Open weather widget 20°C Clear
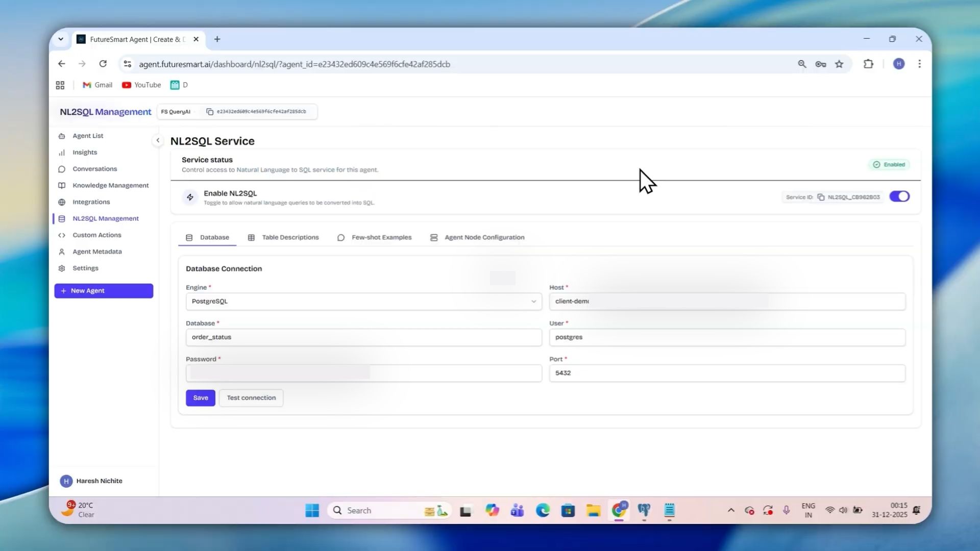 pyautogui.click(x=78, y=510)
